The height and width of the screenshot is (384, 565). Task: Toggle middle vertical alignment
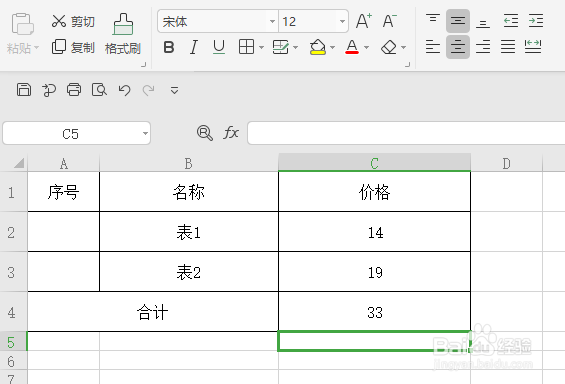click(x=458, y=21)
